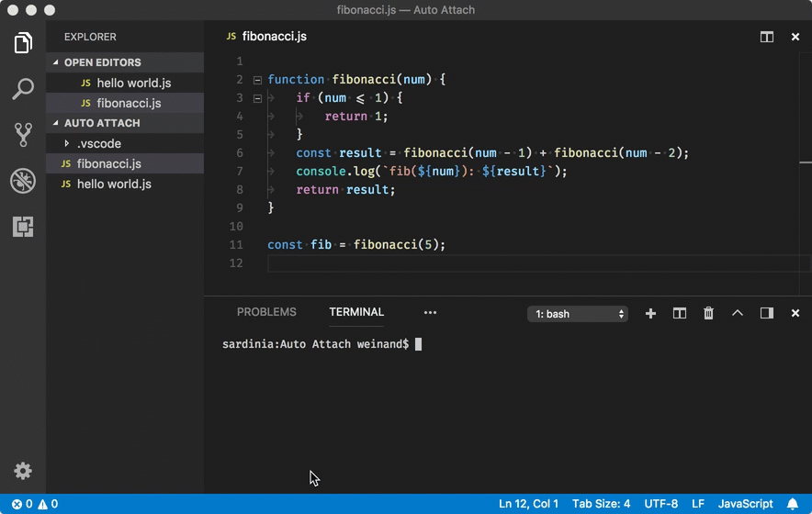This screenshot has height=514, width=812.
Task: Open the Extensions view icon
Action: point(23,227)
